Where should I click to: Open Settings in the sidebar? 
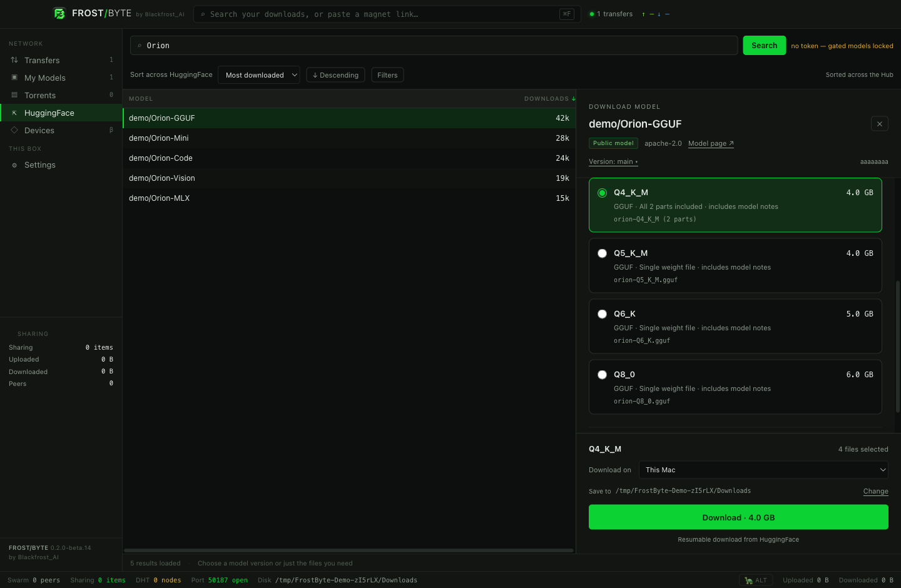pos(61,165)
